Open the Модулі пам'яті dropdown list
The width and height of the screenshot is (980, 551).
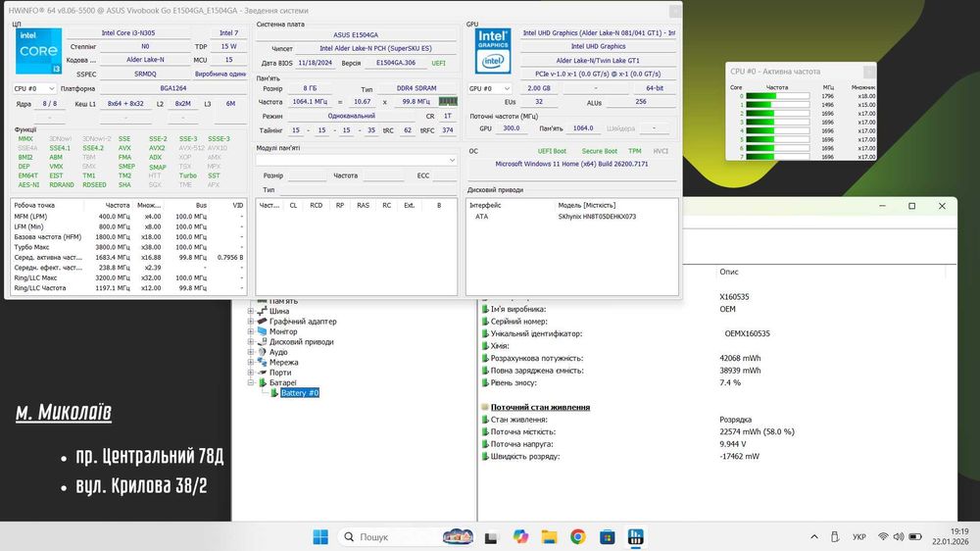(x=357, y=160)
